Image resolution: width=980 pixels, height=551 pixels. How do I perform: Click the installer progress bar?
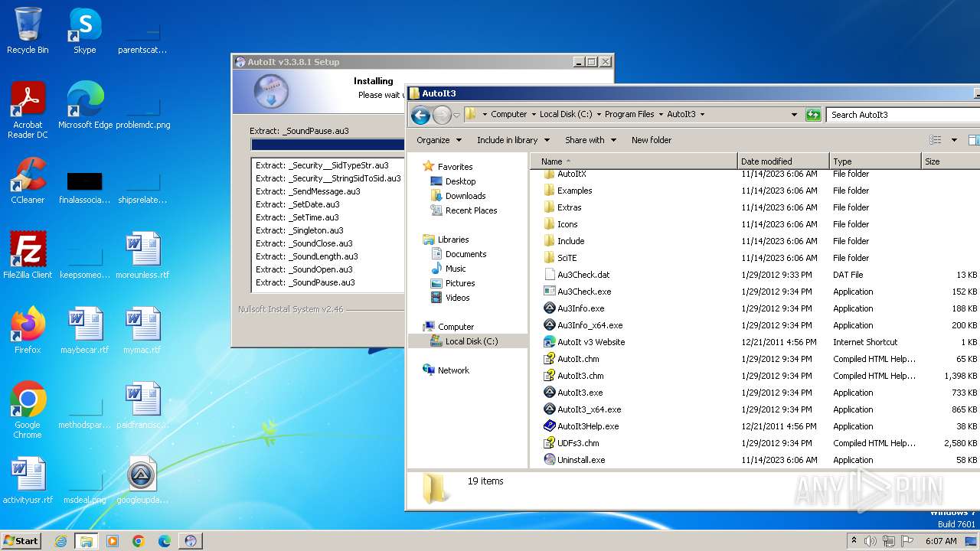click(328, 145)
